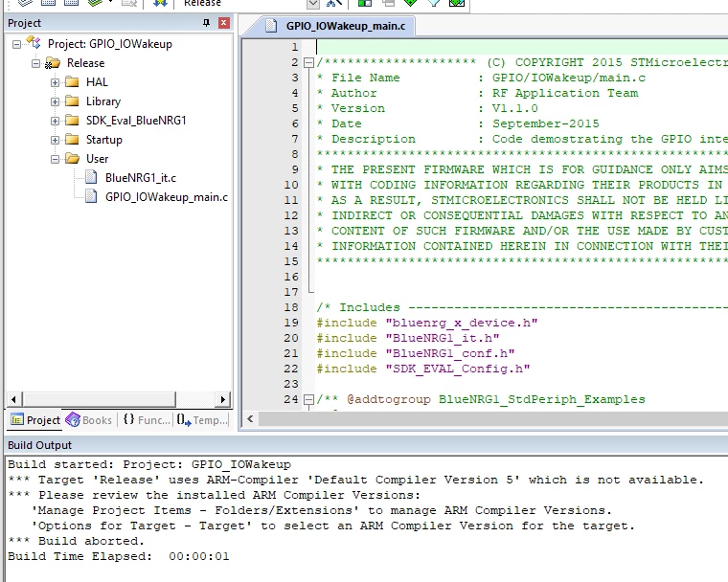This screenshot has height=582, width=728.
Task: Click the BlueNRG1_it.c file icon
Action: point(91,177)
